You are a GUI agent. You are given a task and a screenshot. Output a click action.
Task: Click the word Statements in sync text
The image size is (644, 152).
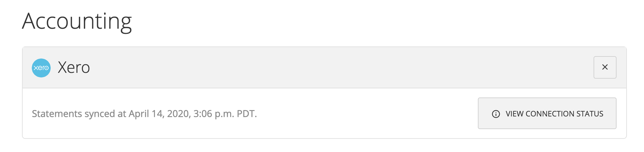pyautogui.click(x=57, y=114)
